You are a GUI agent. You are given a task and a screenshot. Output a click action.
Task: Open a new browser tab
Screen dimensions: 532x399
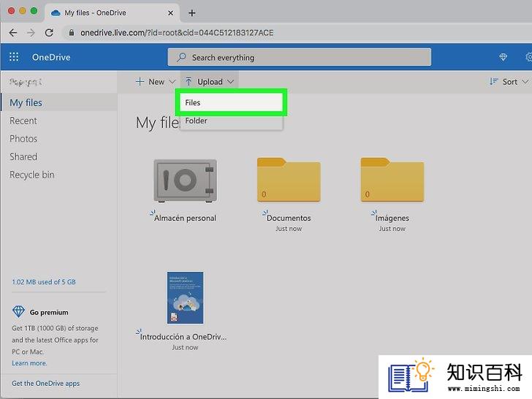coord(191,13)
